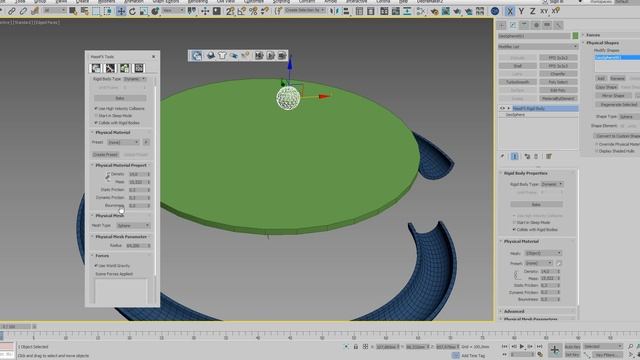Toggle Collide with Rigid Bodies in command panel

click(x=514, y=229)
